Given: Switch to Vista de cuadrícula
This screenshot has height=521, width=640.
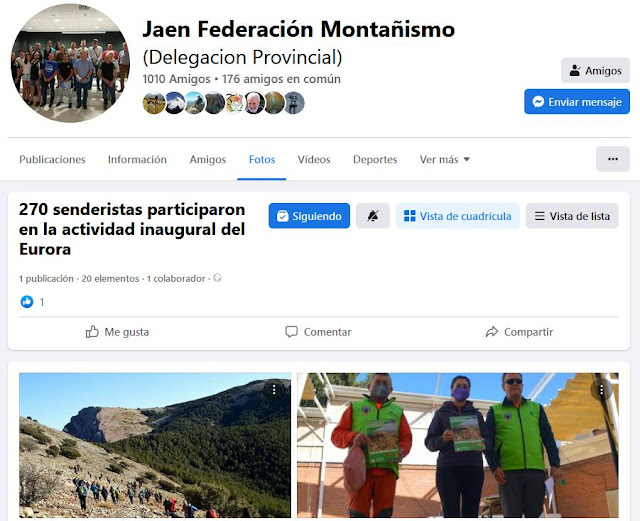Looking at the screenshot, I should (x=458, y=216).
